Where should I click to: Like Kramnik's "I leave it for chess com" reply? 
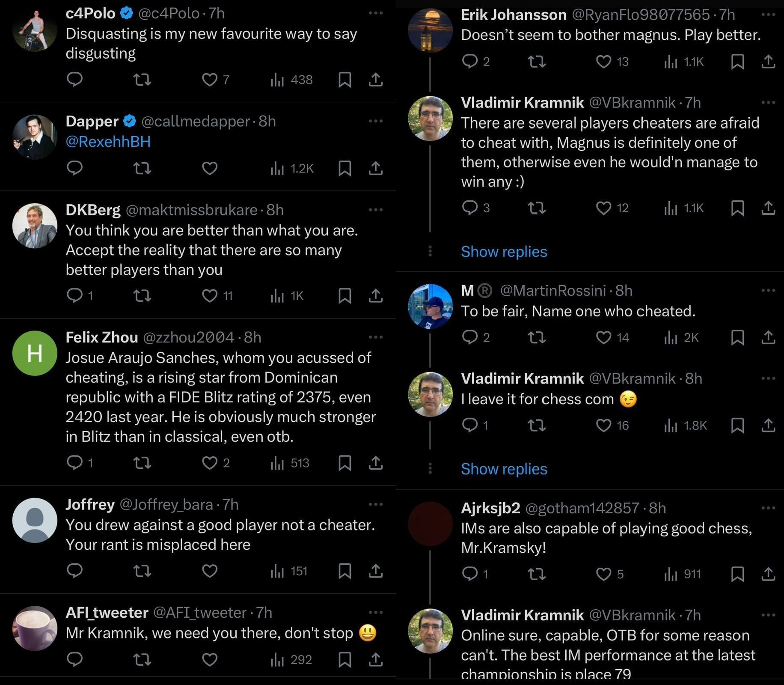(603, 425)
